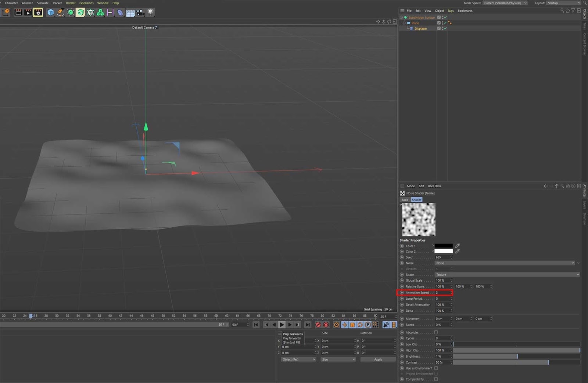This screenshot has width=588, height=383.
Task: Click Play Forwards button
Action: [x=282, y=325]
